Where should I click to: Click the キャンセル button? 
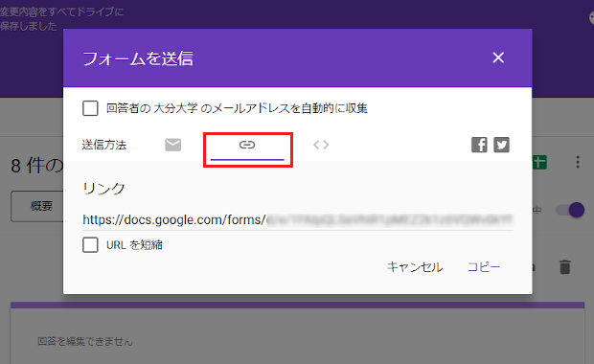click(415, 267)
